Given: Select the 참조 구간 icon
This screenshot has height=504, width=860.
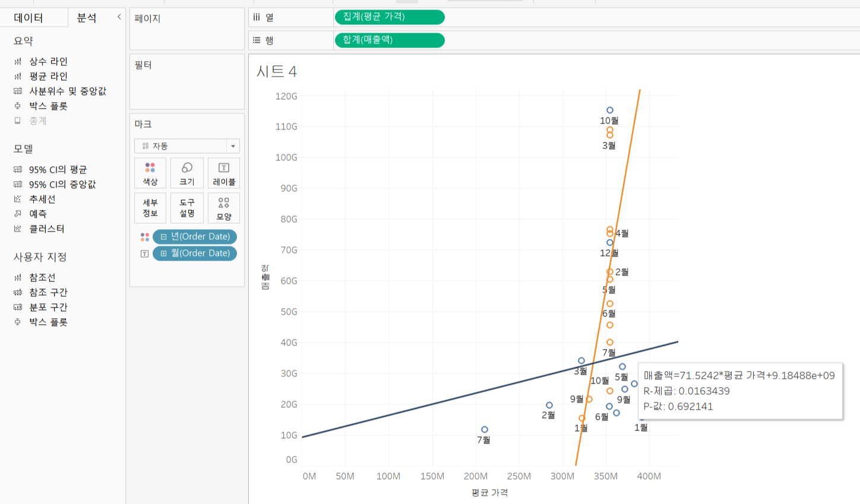Looking at the screenshot, I should coord(18,292).
